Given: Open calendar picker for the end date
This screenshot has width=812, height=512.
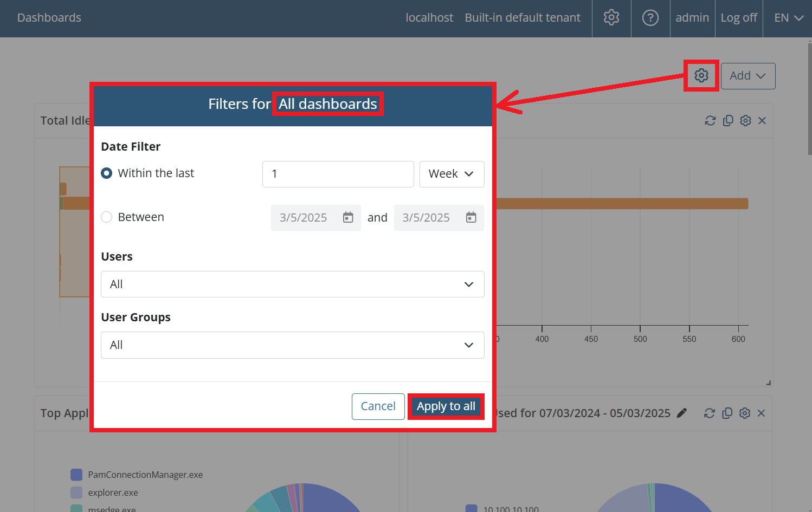Looking at the screenshot, I should pyautogui.click(x=471, y=217).
